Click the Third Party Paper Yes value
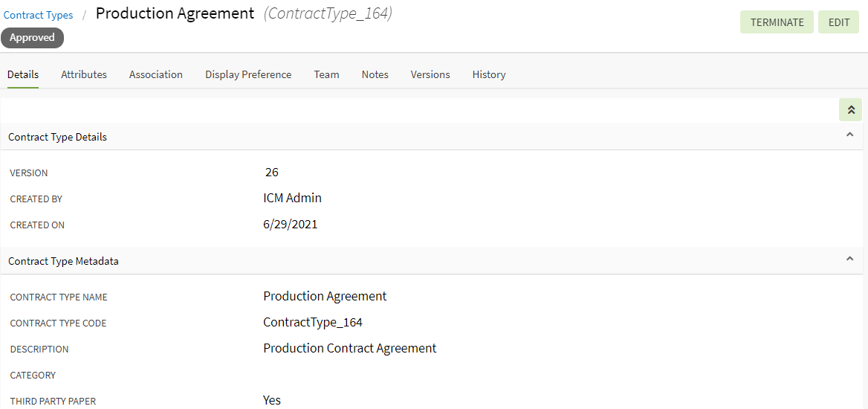 tap(272, 401)
